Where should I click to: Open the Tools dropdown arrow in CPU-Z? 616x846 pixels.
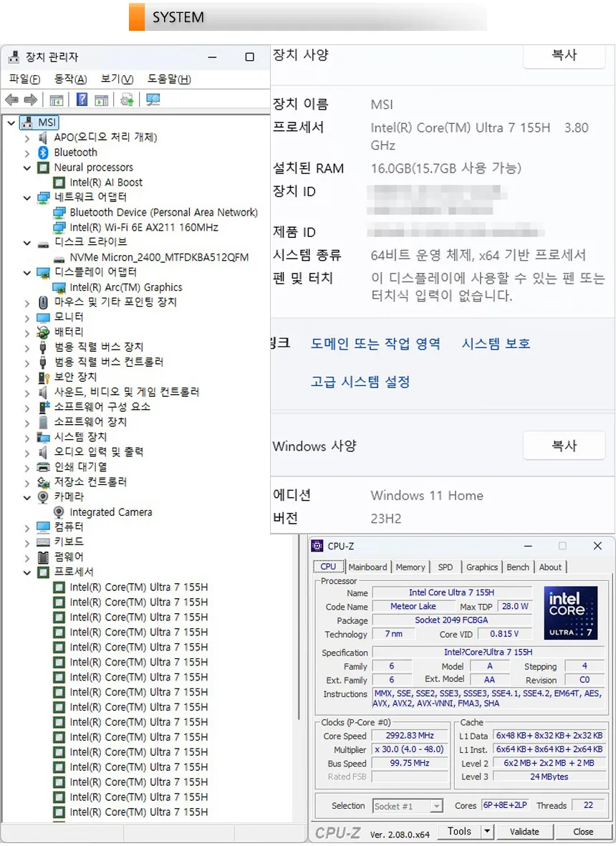(487, 832)
